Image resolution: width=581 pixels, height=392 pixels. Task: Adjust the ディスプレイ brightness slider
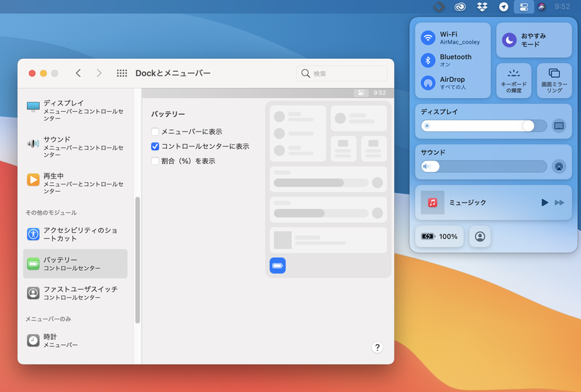[x=484, y=126]
